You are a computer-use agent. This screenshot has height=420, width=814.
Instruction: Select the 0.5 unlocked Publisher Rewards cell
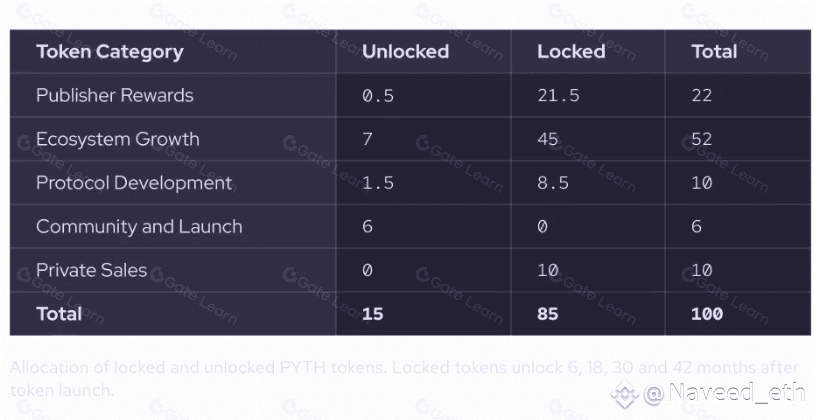378,96
